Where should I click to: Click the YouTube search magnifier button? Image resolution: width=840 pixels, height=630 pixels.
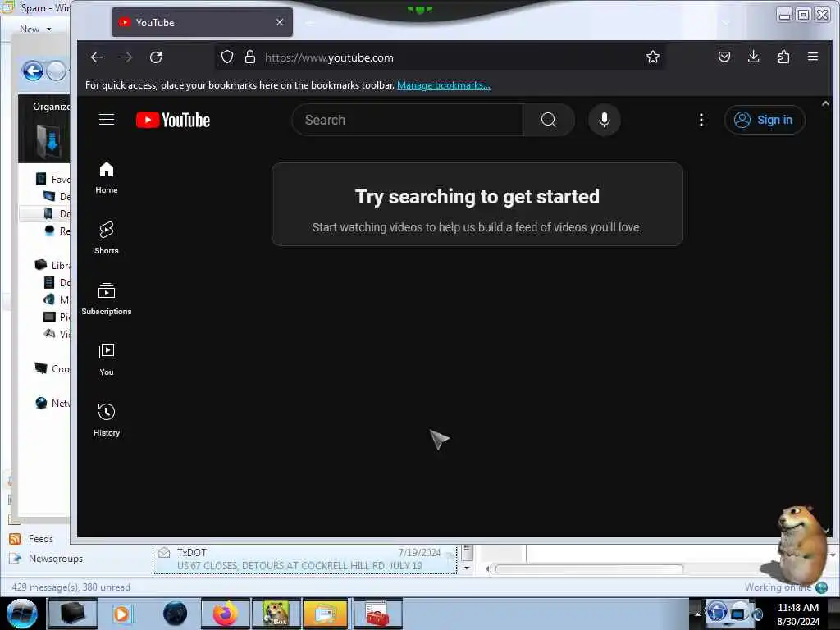549,120
